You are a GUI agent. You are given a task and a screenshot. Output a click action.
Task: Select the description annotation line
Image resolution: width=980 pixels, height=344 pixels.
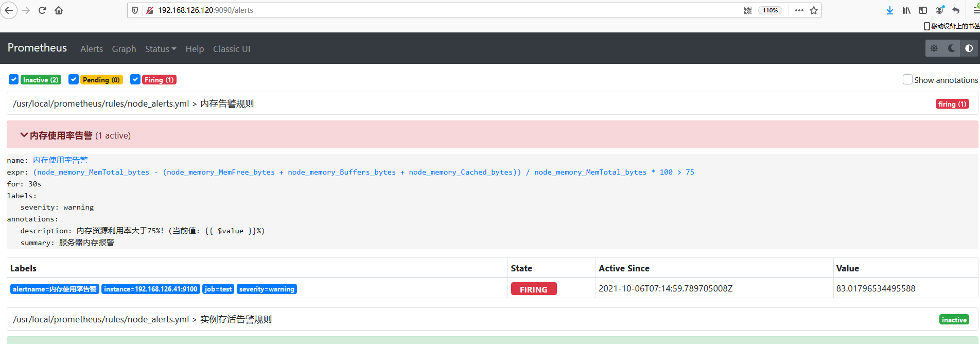click(143, 231)
